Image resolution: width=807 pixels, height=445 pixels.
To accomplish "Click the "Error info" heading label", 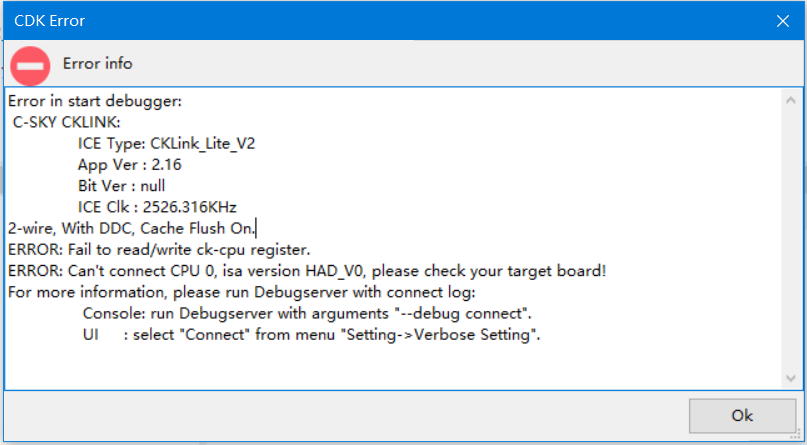I will pyautogui.click(x=97, y=63).
